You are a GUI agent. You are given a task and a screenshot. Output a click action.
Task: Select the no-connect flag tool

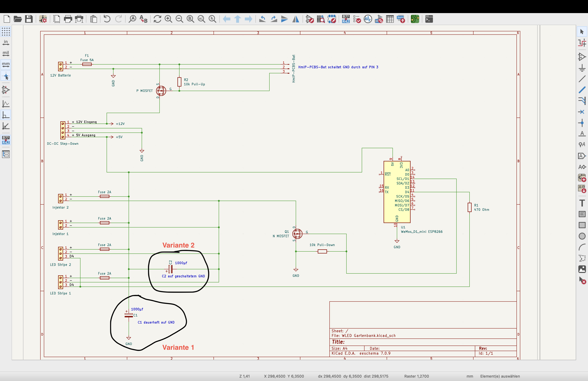(582, 112)
